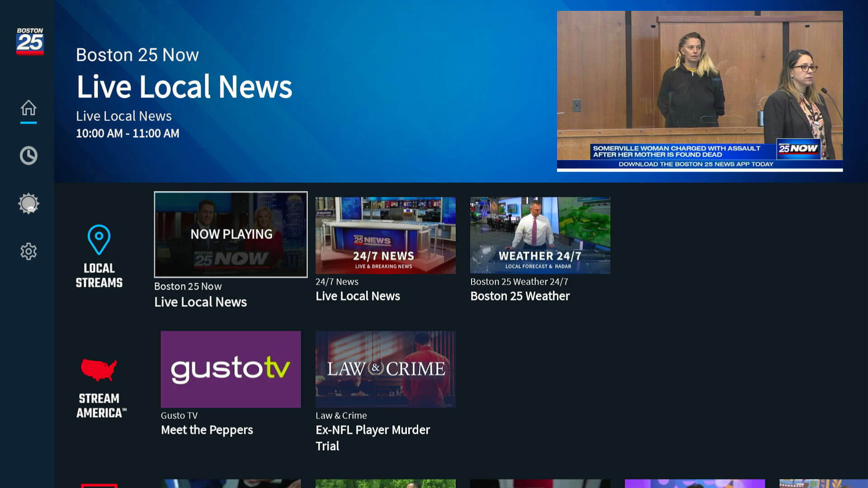The height and width of the screenshot is (488, 868).
Task: Select the Local Streams location pin icon
Action: [x=99, y=239]
